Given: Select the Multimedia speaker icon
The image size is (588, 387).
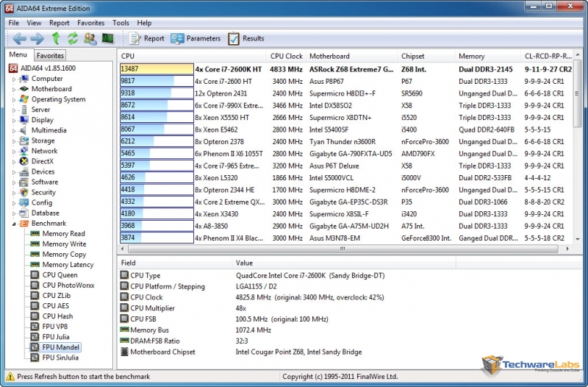Looking at the screenshot, I should pyautogui.click(x=24, y=130).
